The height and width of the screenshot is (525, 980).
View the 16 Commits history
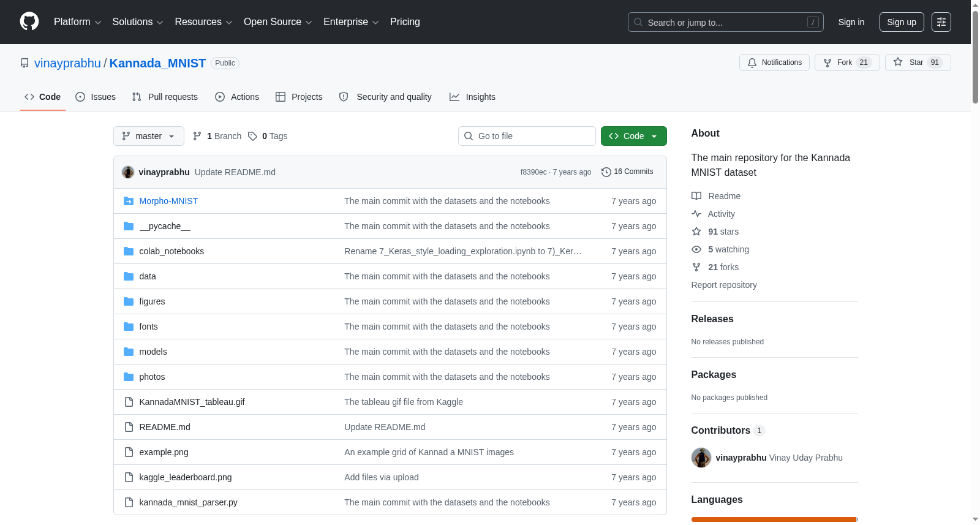coord(628,172)
